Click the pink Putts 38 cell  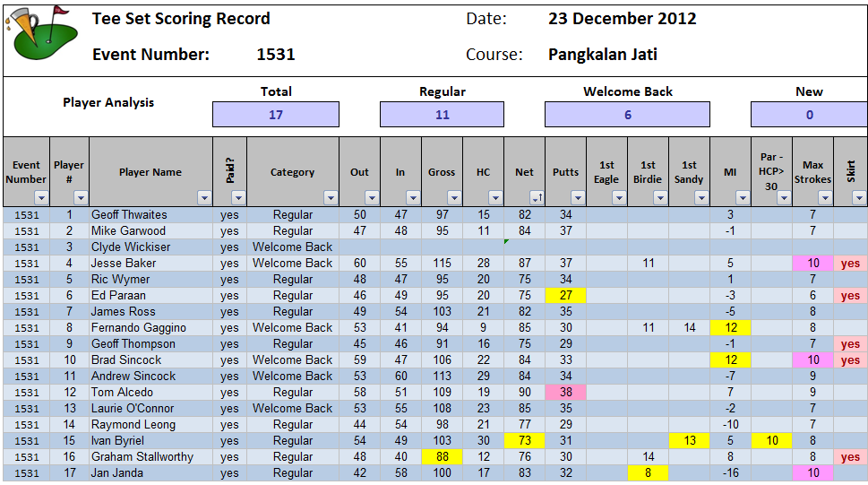(565, 393)
